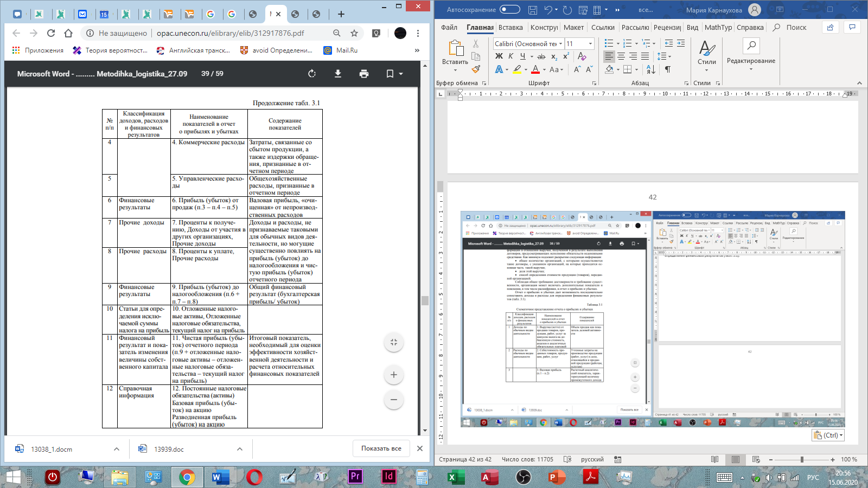The image size is (868, 488).
Task: Toggle italic formatting (К)
Action: click(510, 56)
